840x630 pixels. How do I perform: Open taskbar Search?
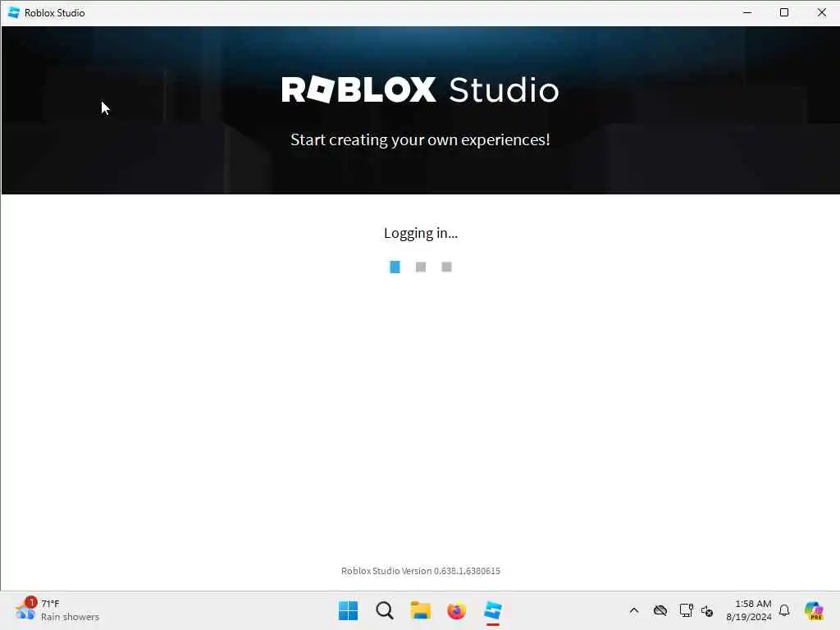coord(385,610)
